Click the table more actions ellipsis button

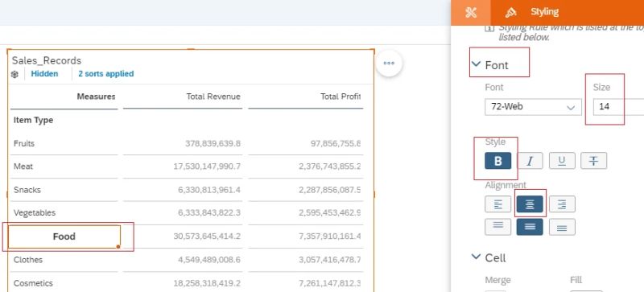click(389, 64)
